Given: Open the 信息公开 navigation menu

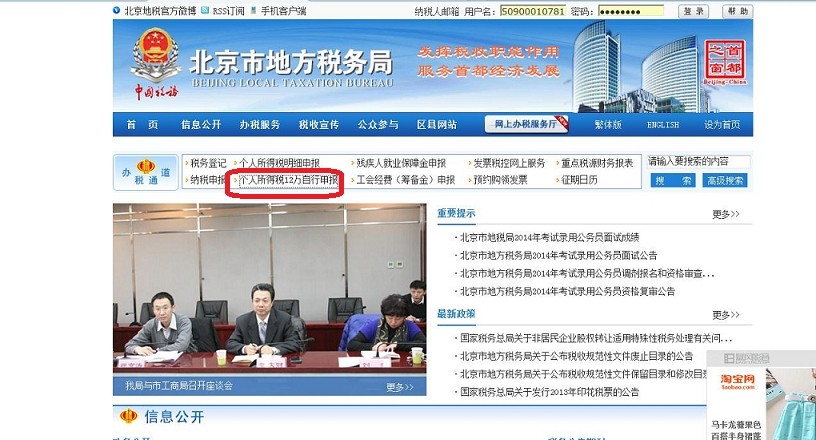Looking at the screenshot, I should pos(201,125).
